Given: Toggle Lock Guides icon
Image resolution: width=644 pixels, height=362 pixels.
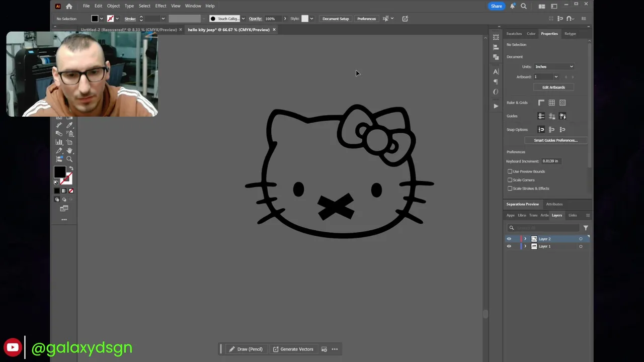Looking at the screenshot, I should point(552,116).
